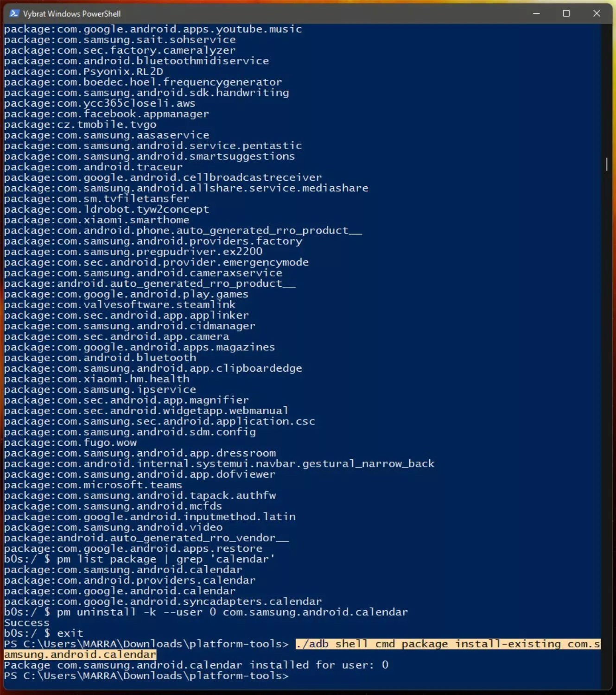
Task: Click package:com.valvesoftware.steamlink line
Action: 120,305
